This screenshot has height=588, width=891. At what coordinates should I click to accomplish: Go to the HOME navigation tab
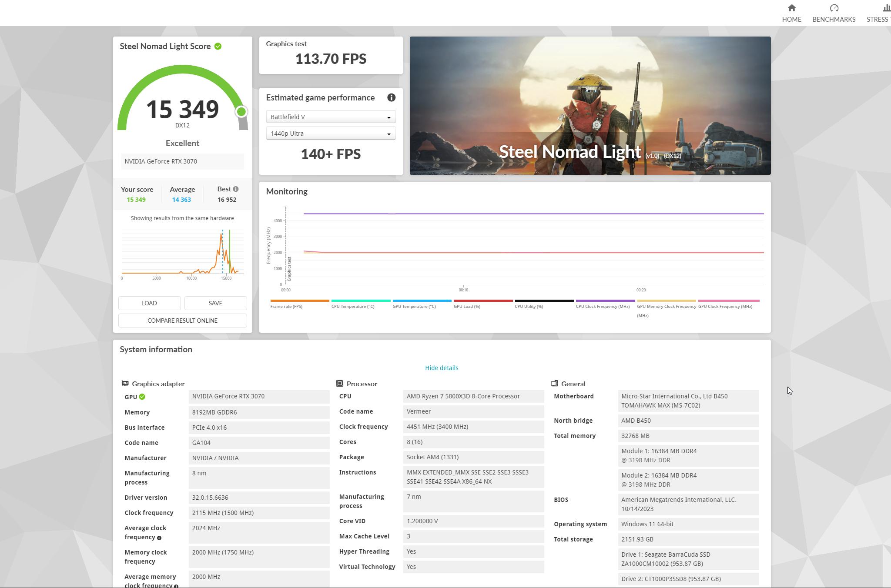pos(791,19)
